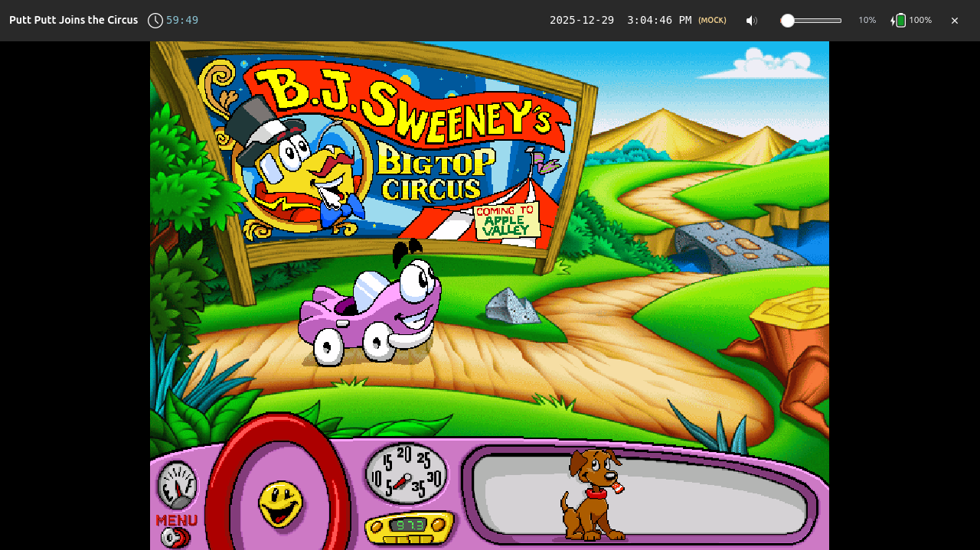
Task: Click the session timer clock icon
Action: [155, 21]
